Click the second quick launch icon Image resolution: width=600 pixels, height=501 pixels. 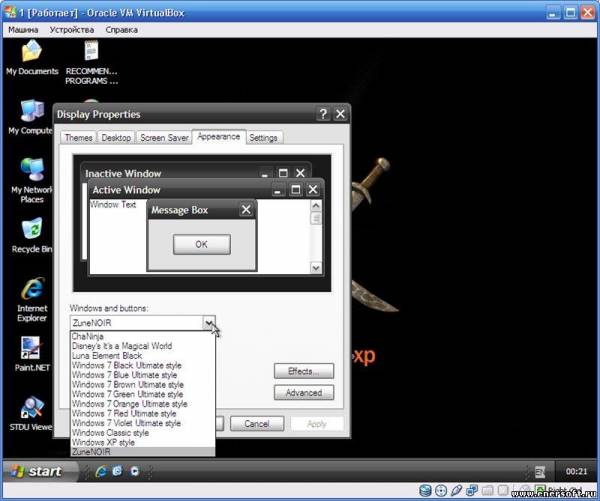pyautogui.click(x=117, y=471)
